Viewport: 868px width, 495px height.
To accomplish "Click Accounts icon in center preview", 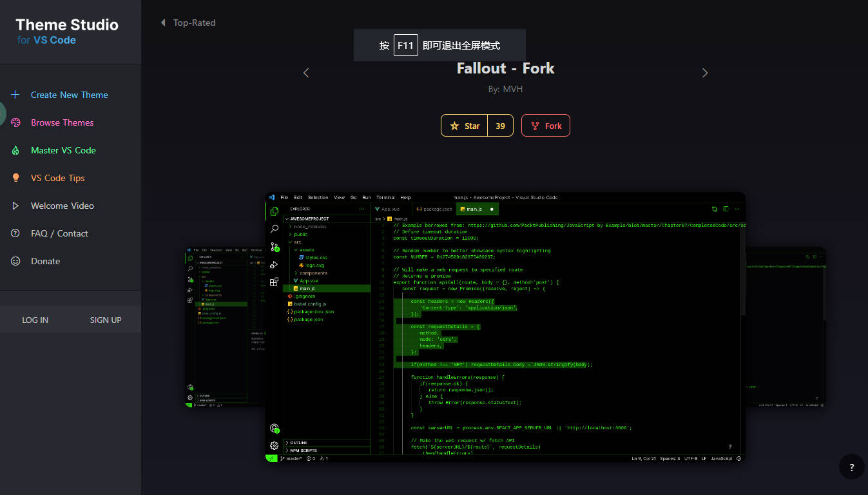I will (x=275, y=428).
